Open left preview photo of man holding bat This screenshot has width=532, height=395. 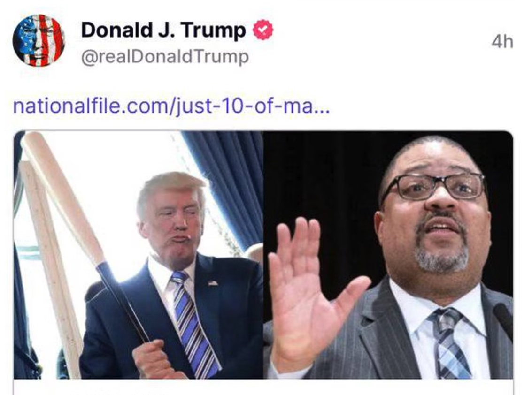(x=139, y=255)
